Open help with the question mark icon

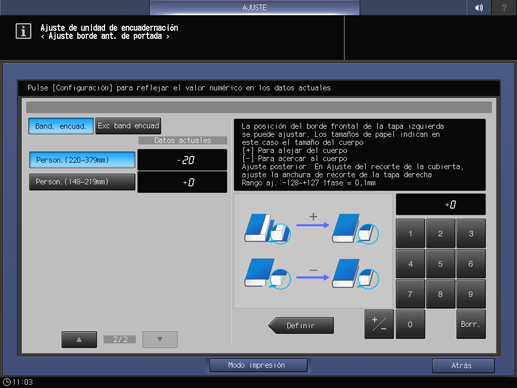click(504, 7)
